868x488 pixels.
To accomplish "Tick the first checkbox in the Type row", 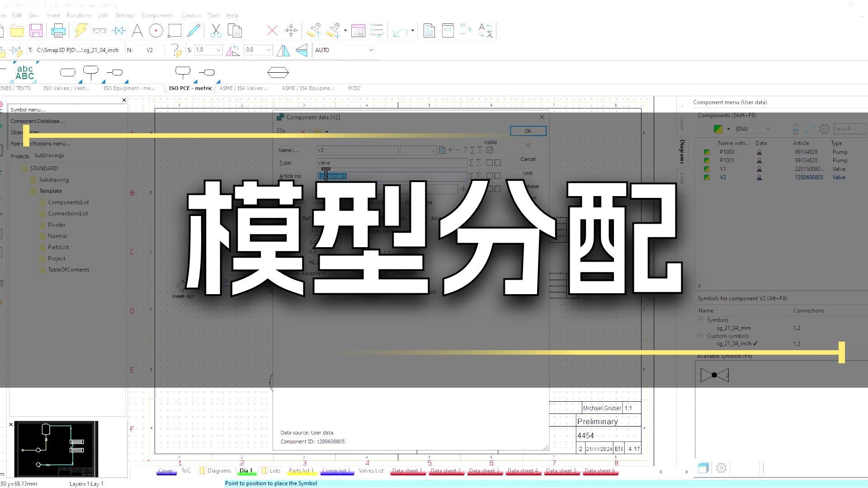I will (490, 163).
